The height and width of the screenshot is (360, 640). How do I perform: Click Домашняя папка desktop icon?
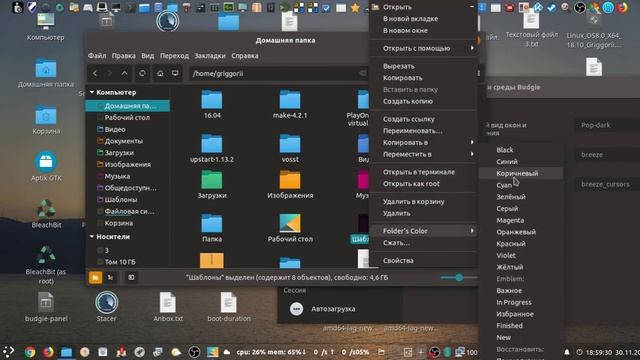click(x=46, y=73)
